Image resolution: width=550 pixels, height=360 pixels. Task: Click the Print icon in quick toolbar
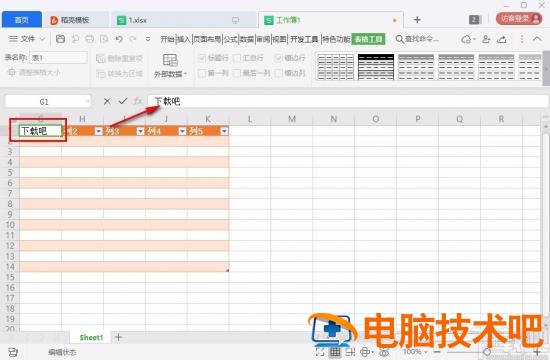click(89, 39)
